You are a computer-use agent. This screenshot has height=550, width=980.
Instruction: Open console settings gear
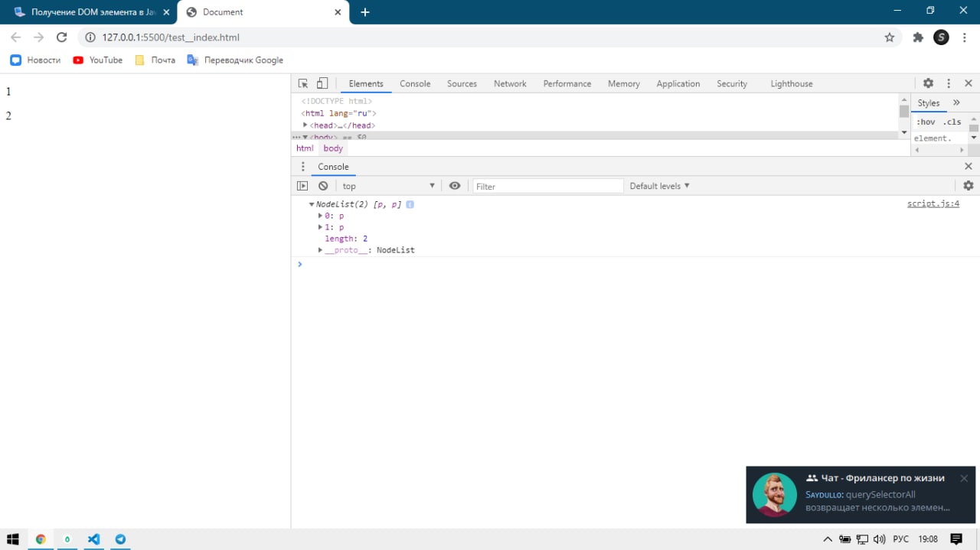click(968, 186)
